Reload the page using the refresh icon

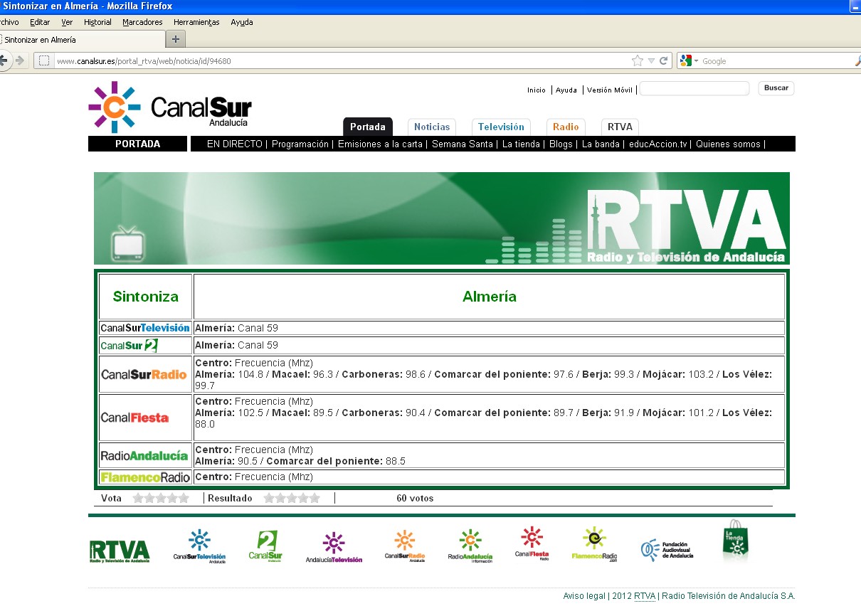(x=664, y=61)
